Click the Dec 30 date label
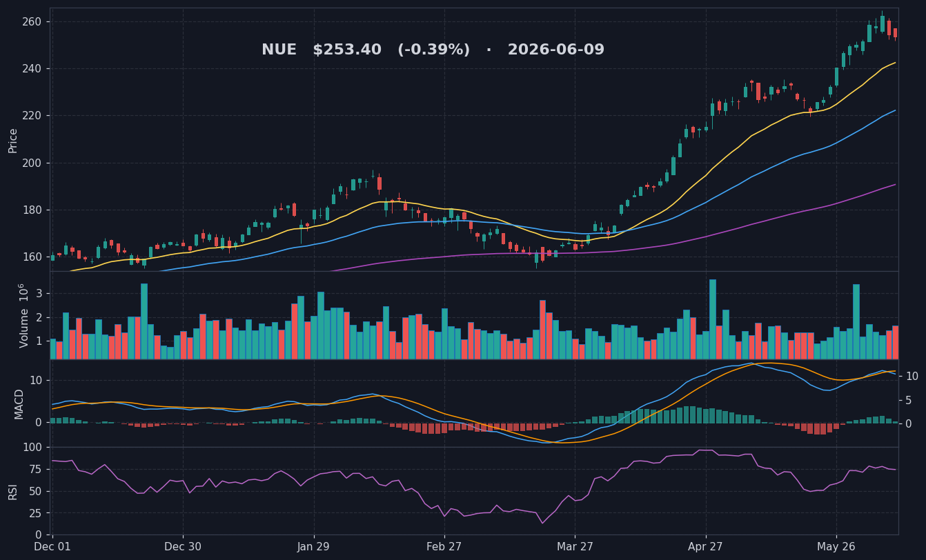Image resolution: width=926 pixels, height=560 pixels. click(183, 547)
